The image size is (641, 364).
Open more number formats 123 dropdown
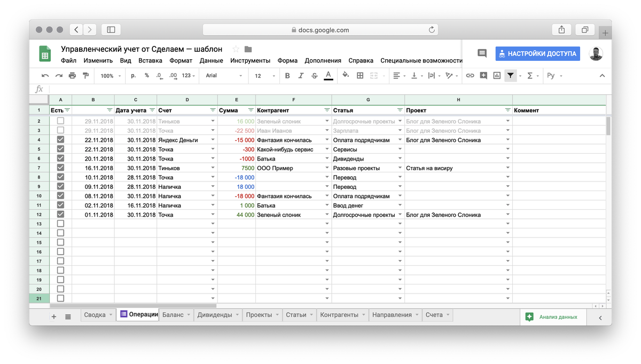[x=189, y=76]
